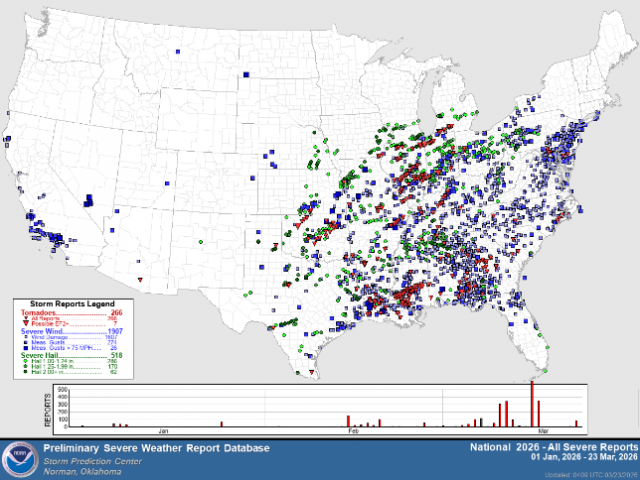Click the red Tornadoes All Reports legend triangle
Screen dimensions: 640x480
pyautogui.click(x=24, y=318)
